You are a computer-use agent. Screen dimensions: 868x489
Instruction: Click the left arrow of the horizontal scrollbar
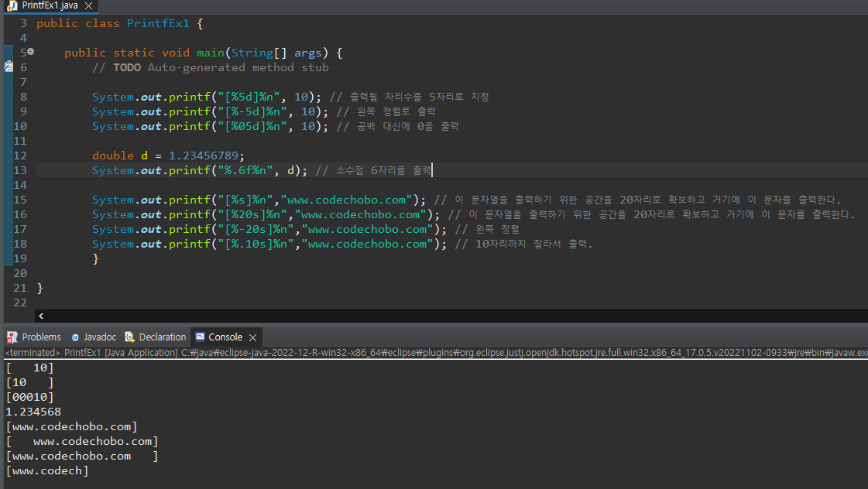pos(40,316)
